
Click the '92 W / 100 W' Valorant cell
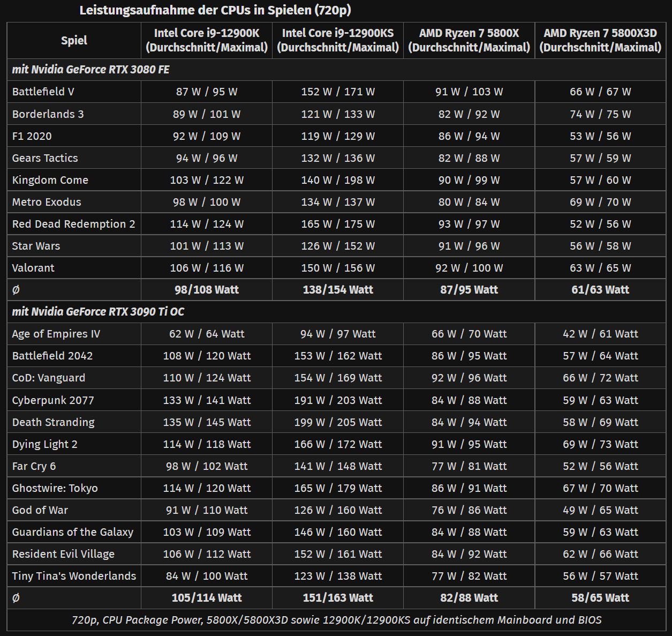coord(469,268)
